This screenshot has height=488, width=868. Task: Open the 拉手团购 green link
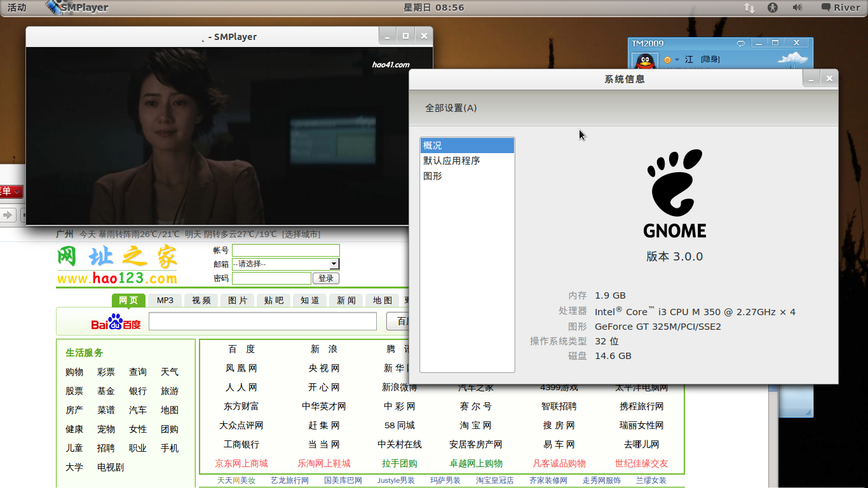400,463
